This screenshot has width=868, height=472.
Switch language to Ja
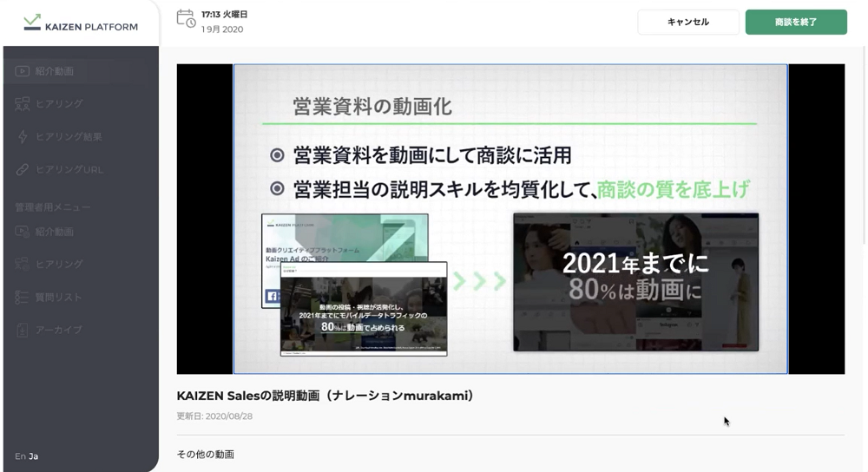point(34,456)
